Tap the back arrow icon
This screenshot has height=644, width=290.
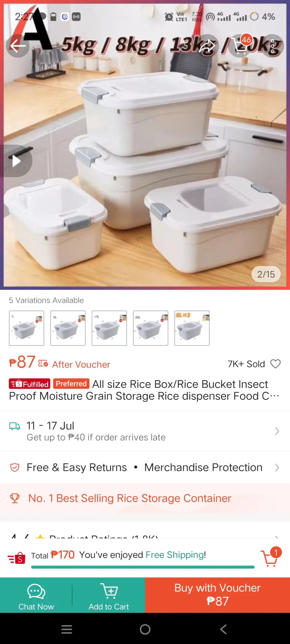point(17,46)
